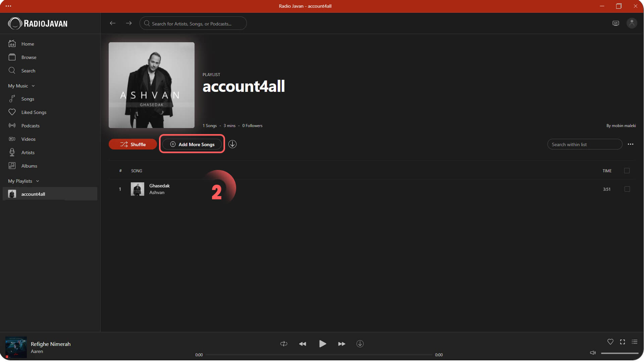This screenshot has width=644, height=362.
Task: Play the current track
Action: [322, 344]
